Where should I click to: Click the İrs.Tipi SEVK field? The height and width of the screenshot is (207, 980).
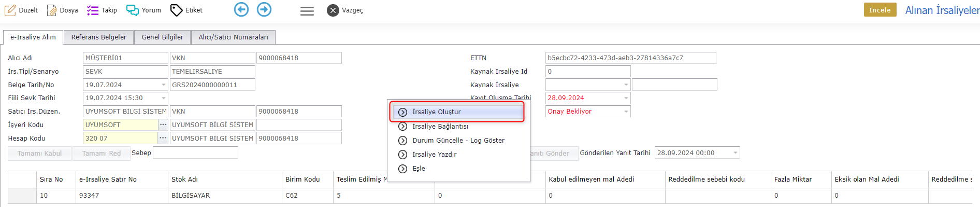pos(125,71)
